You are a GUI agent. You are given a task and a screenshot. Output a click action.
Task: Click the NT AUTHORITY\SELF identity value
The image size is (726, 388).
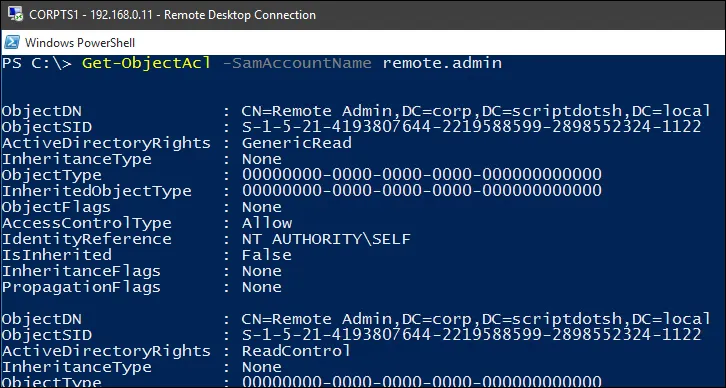pyautogui.click(x=326, y=239)
